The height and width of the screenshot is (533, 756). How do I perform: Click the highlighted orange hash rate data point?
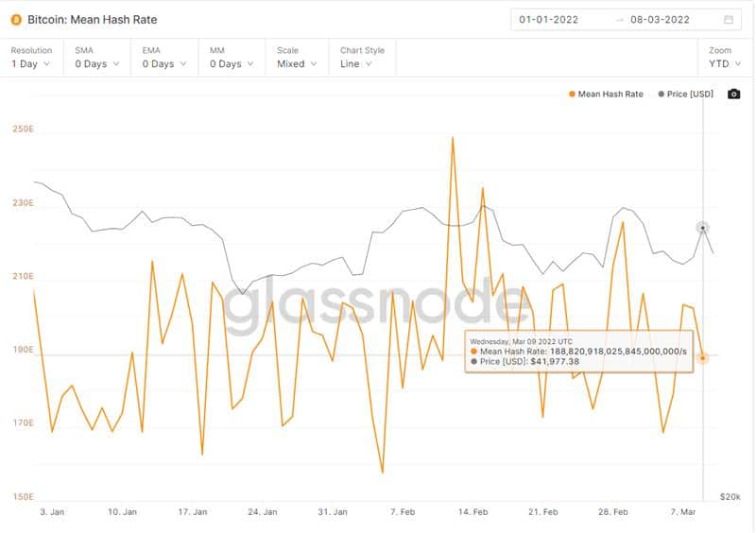pyautogui.click(x=702, y=358)
